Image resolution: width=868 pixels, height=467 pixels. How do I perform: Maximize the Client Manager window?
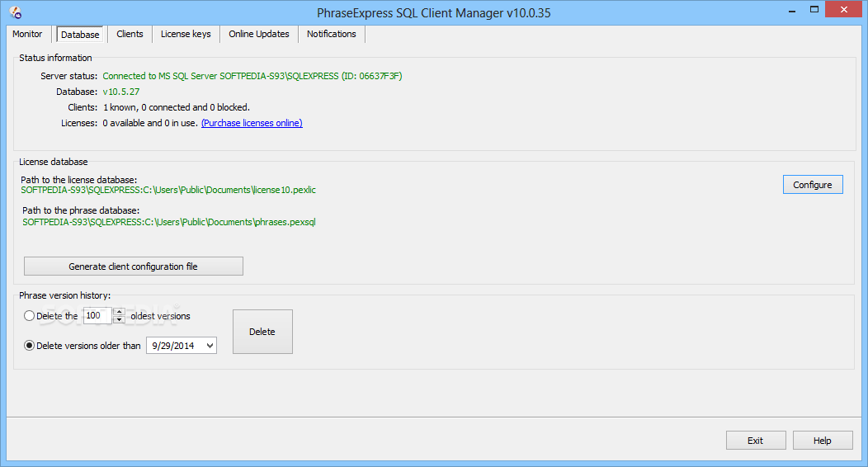pyautogui.click(x=814, y=9)
